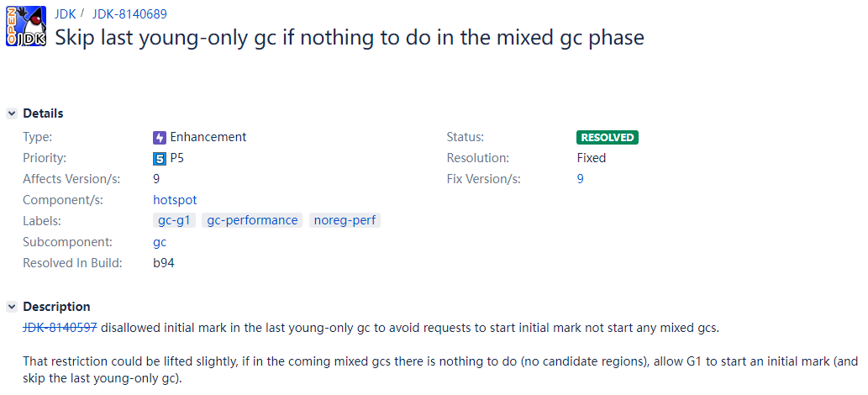868x395 pixels.
Task: Click the RESOLVED status badge
Action: [x=607, y=137]
